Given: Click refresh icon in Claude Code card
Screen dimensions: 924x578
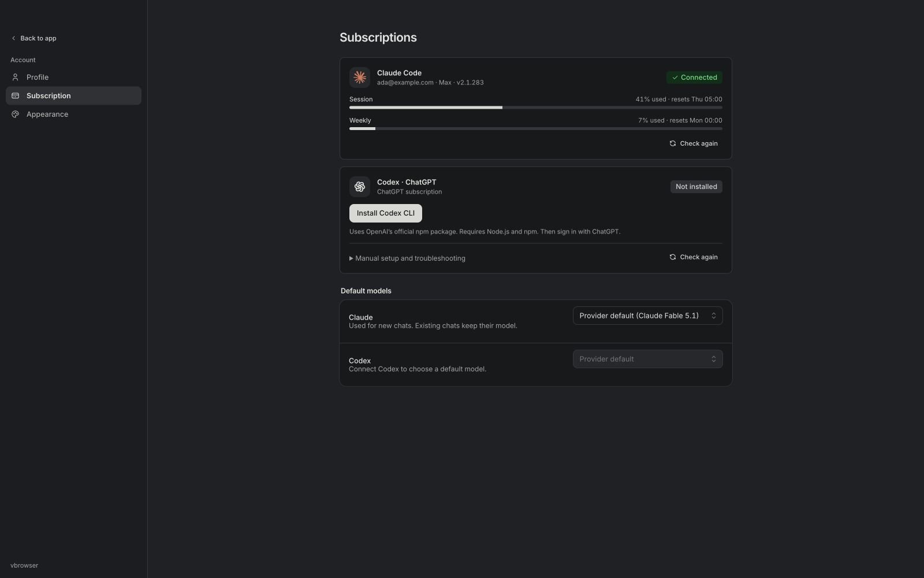Looking at the screenshot, I should pos(673,143).
